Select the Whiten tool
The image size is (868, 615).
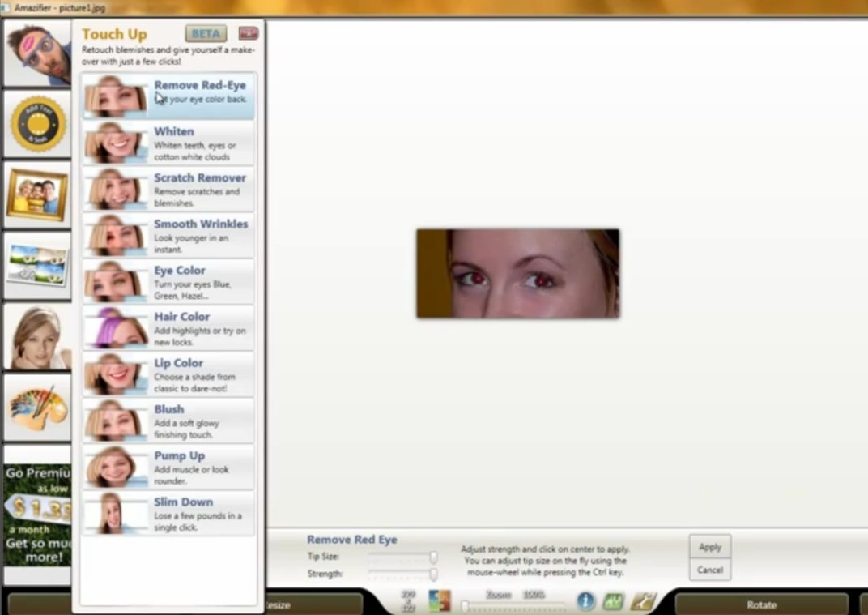169,143
